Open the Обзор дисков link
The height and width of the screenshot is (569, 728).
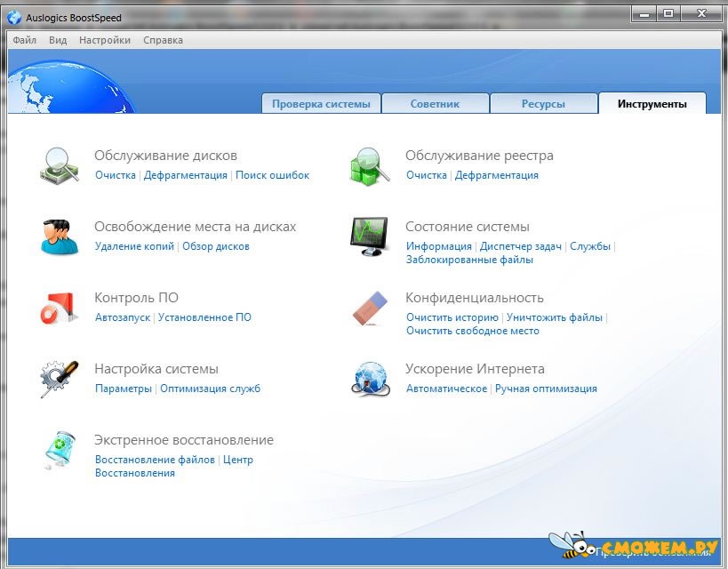[x=216, y=246]
